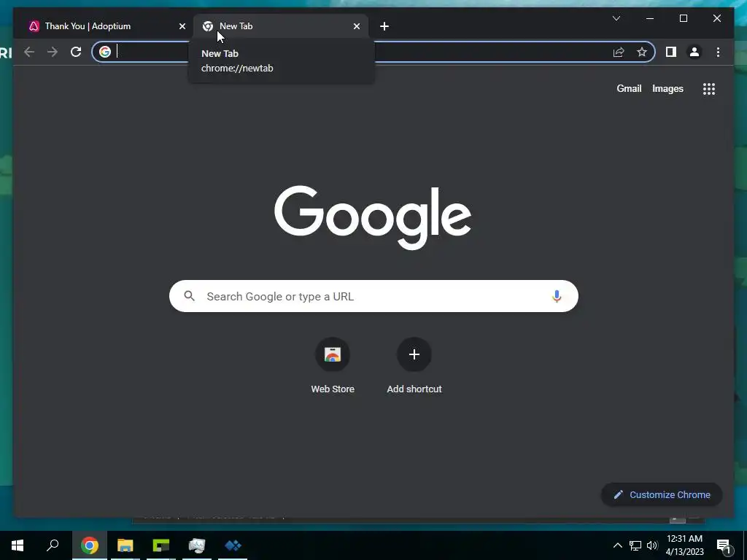Open the taskbar app beside the green icon

(x=197, y=545)
